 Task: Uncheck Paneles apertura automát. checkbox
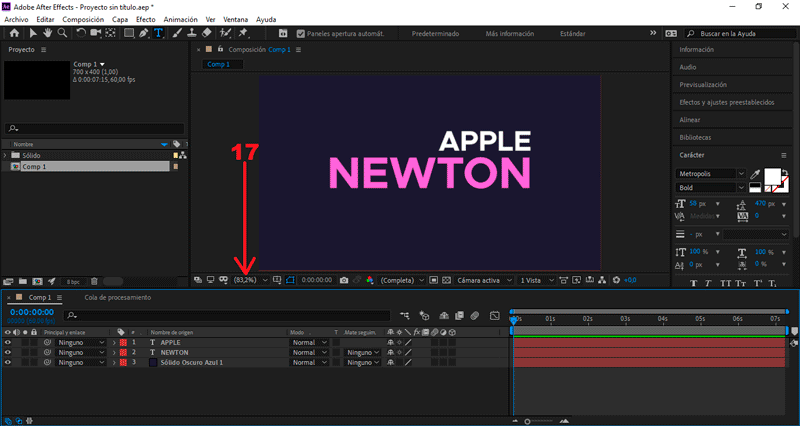click(x=301, y=34)
